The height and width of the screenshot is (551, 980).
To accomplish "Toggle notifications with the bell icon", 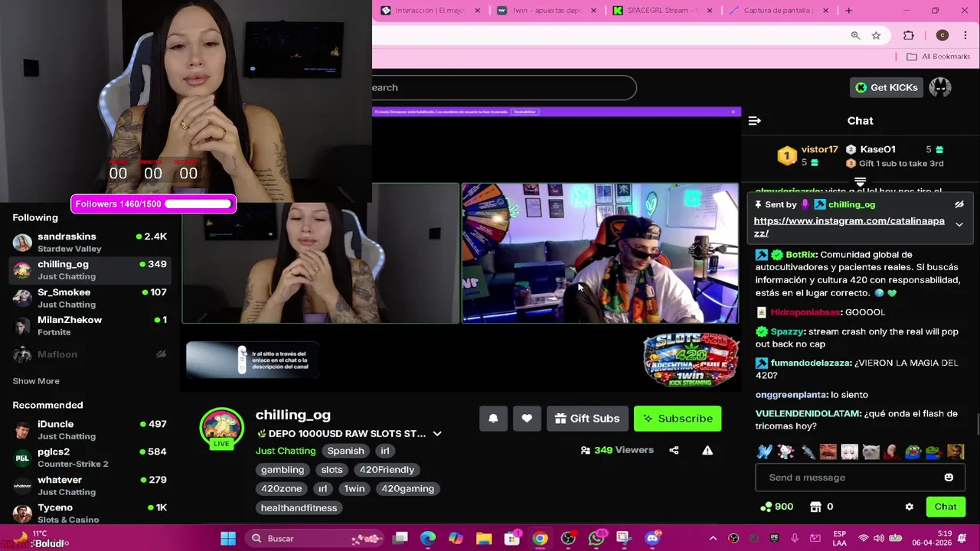I will [x=493, y=419].
